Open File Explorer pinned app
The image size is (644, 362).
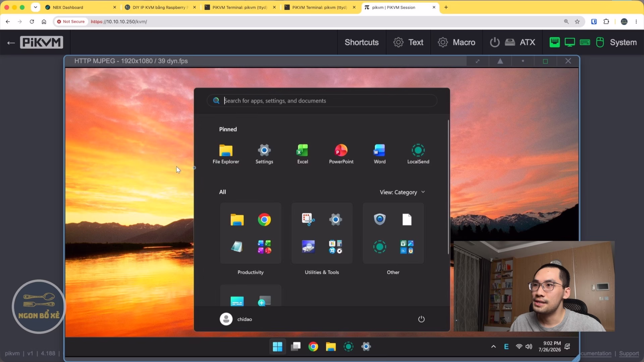point(226,154)
